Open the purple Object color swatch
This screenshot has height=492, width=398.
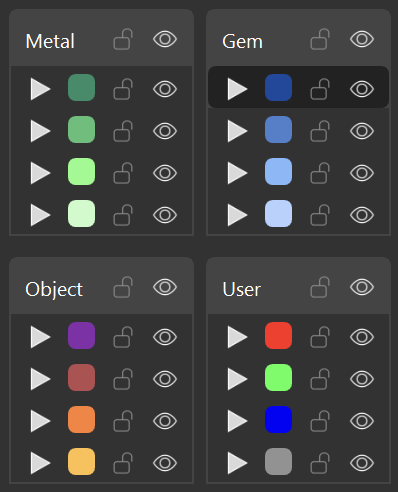(81, 336)
